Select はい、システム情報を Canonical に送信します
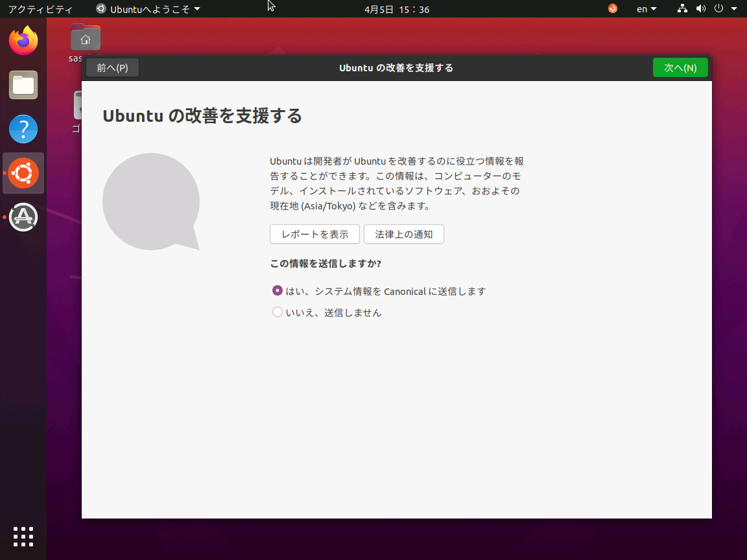 pos(278,290)
